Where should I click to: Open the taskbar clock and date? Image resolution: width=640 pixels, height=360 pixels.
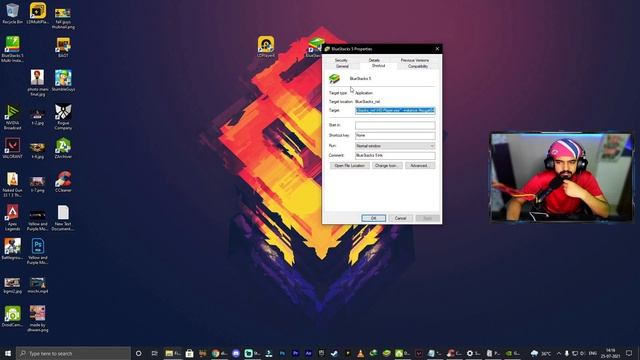tap(611, 353)
